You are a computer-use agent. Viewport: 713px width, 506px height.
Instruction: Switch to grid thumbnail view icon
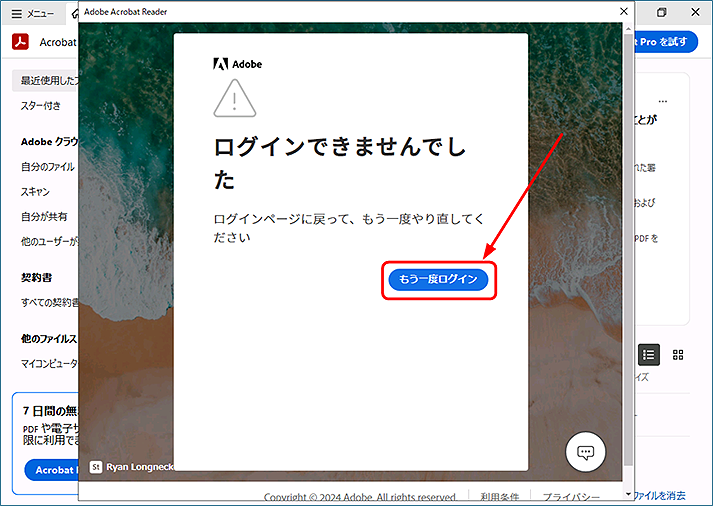pos(678,355)
